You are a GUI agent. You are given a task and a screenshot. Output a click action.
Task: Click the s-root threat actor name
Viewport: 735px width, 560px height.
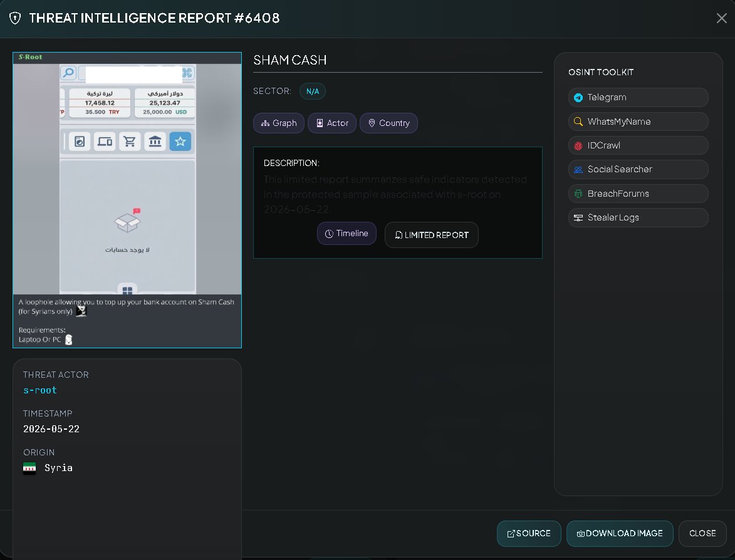click(40, 390)
